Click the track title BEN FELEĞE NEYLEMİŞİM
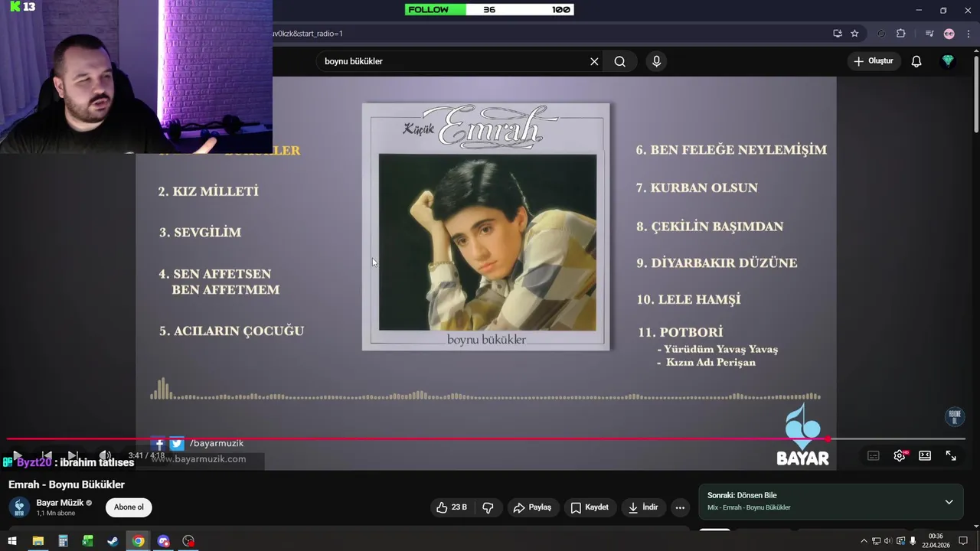 coord(738,149)
